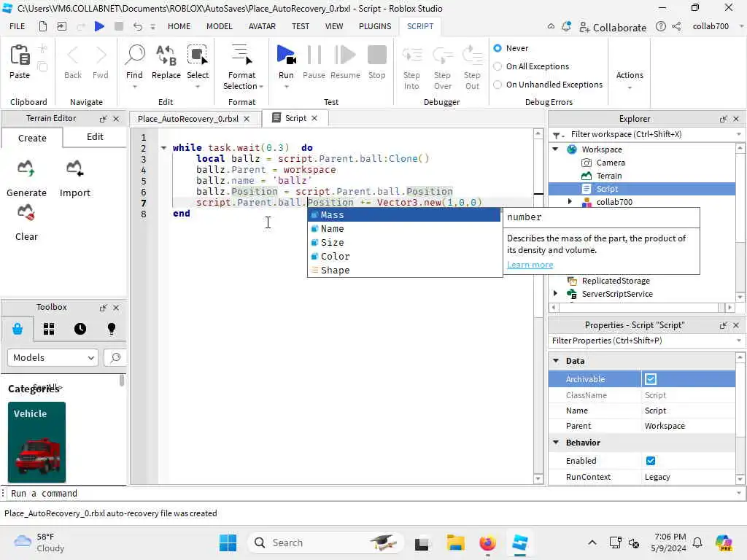Collapse the Workspace tree node
The height and width of the screenshot is (560, 747).
tap(555, 149)
